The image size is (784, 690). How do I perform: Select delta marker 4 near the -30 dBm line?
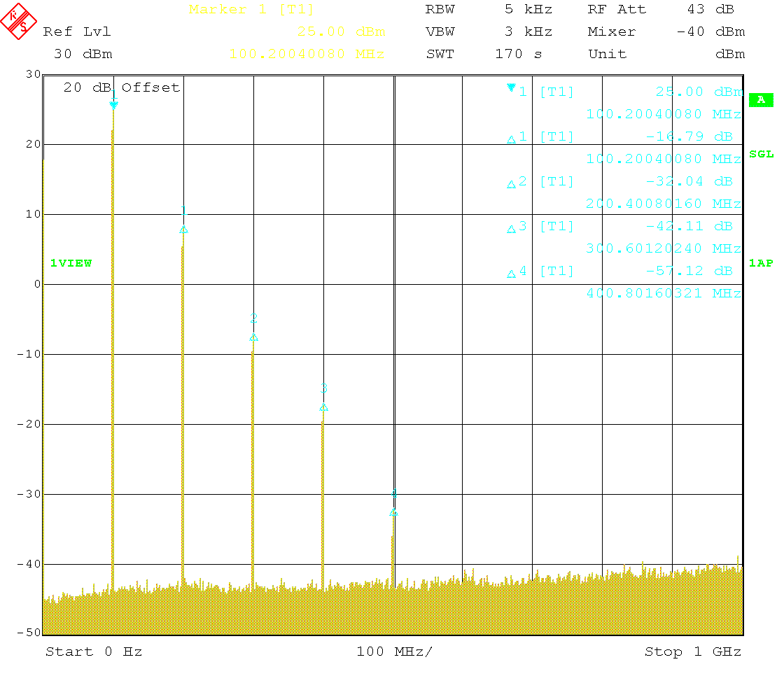click(x=394, y=512)
